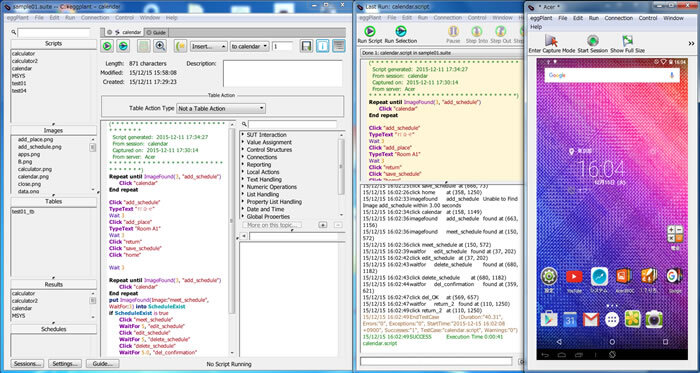This screenshot has height=373, width=700.
Task: Tap the Settings gear app on the device screen
Action: click(x=549, y=277)
